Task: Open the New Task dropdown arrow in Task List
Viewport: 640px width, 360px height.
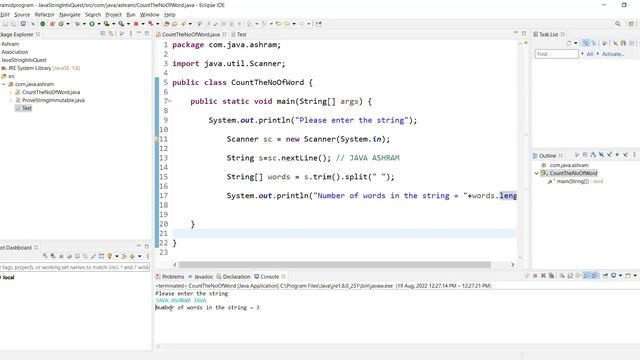Action: point(576,43)
